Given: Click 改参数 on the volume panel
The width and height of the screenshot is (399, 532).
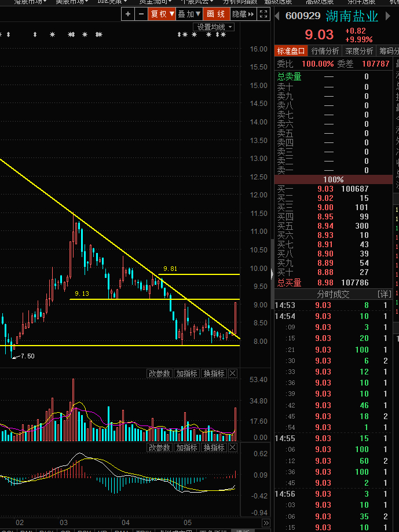Looking at the screenshot, I should (x=159, y=373).
